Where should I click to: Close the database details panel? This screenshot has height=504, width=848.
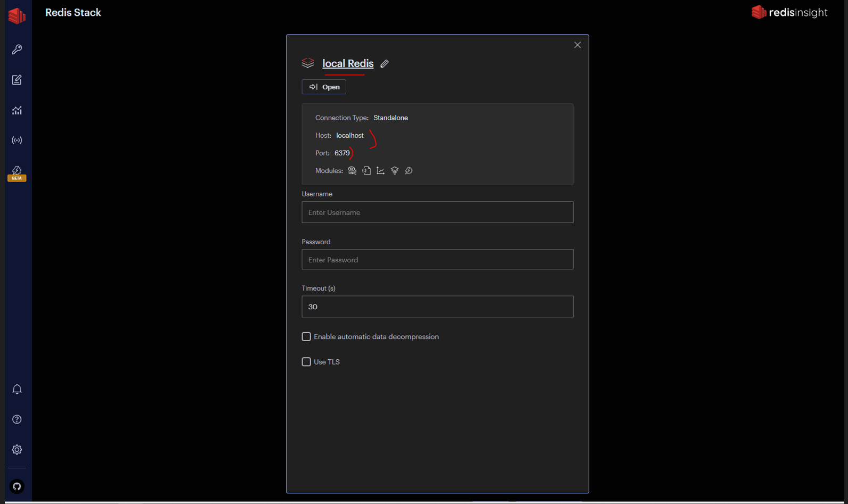tap(577, 45)
